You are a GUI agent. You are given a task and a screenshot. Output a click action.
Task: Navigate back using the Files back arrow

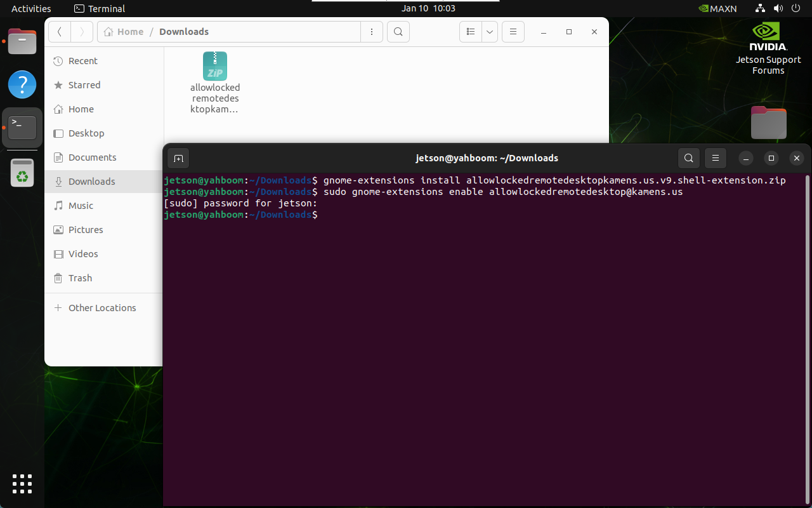point(59,31)
